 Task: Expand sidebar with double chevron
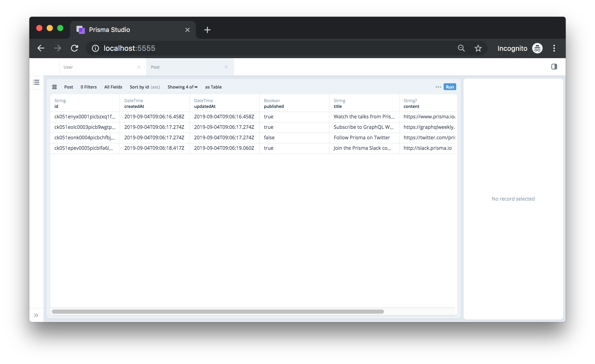[36, 315]
